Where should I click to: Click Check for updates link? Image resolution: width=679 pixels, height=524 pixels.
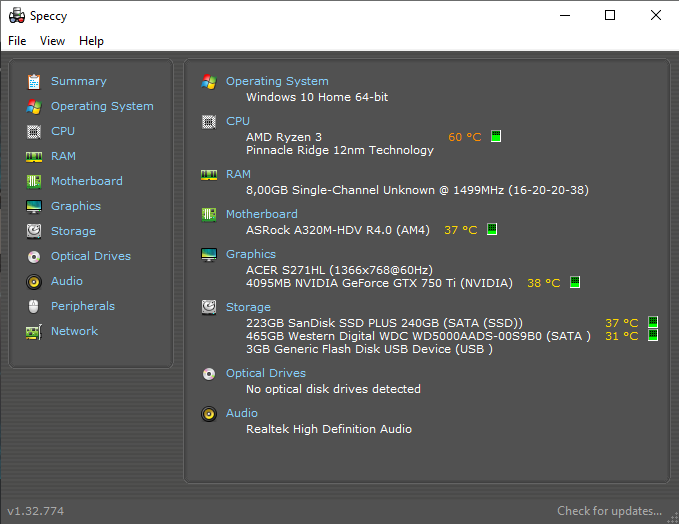[x=609, y=511]
